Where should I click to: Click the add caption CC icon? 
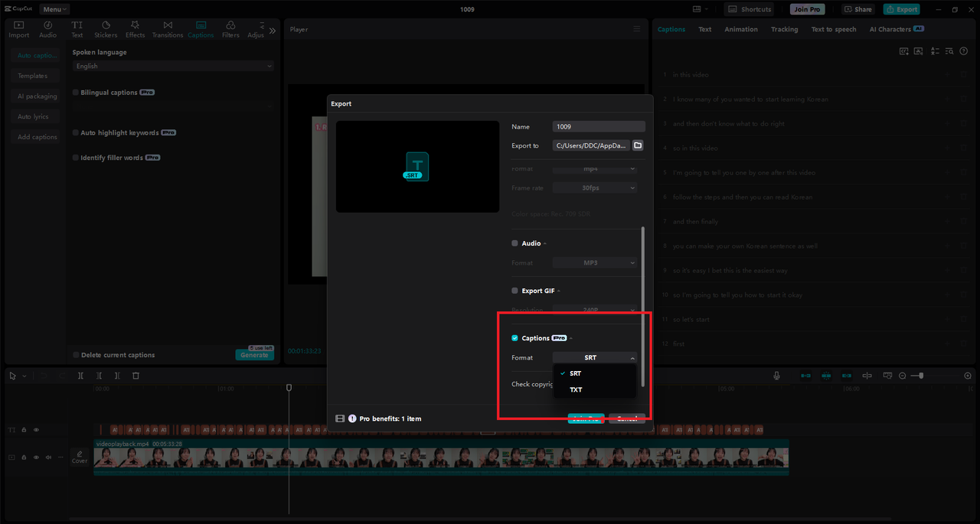click(904, 51)
